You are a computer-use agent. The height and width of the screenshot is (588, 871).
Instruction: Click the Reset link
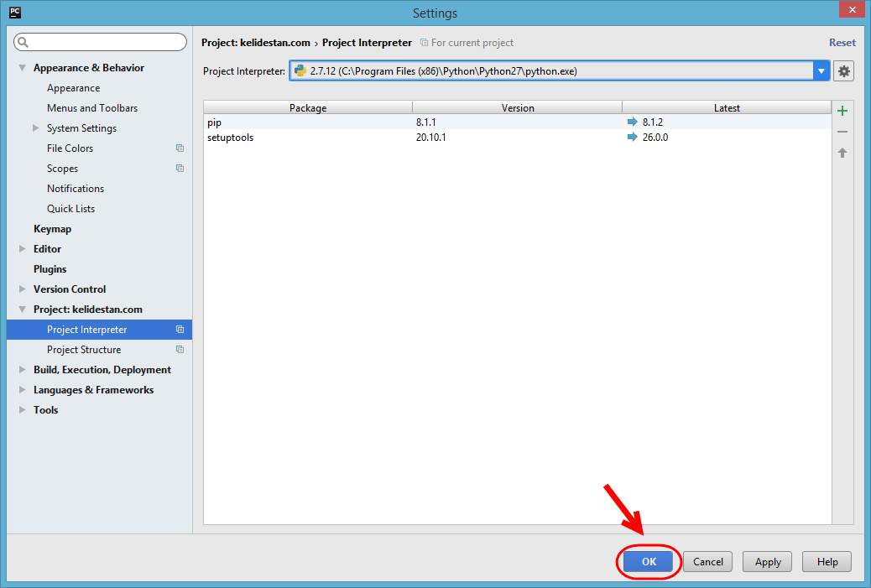click(842, 43)
